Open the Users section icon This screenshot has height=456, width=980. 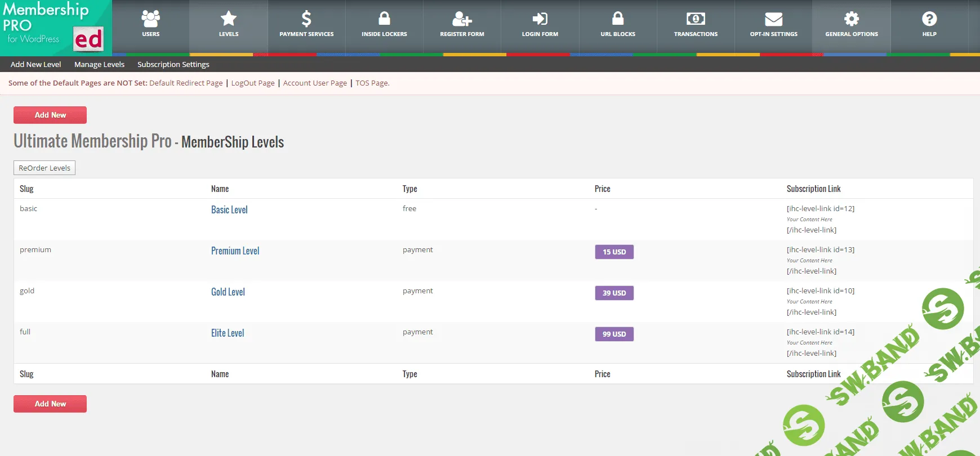tap(150, 19)
